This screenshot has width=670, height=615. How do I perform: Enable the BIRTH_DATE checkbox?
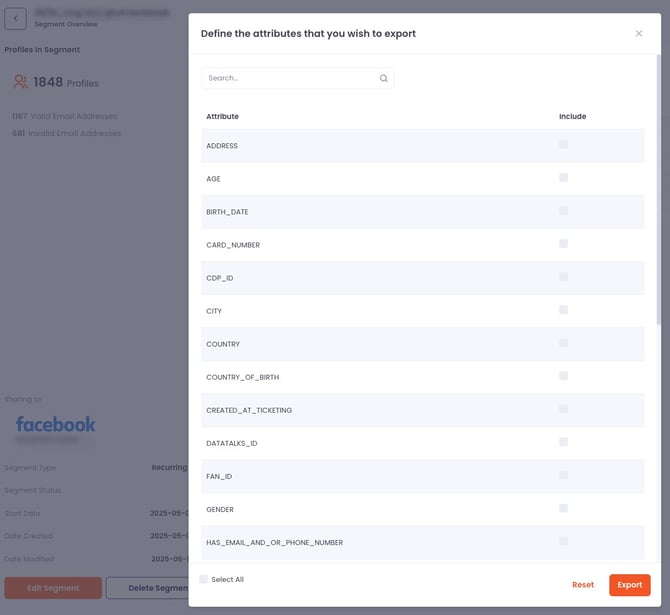tap(564, 211)
